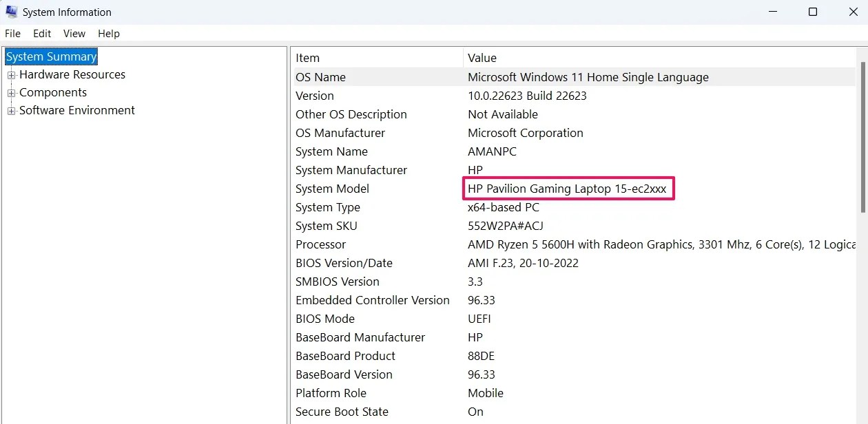This screenshot has width=868, height=424.
Task: Open the Help menu
Action: pos(109,33)
